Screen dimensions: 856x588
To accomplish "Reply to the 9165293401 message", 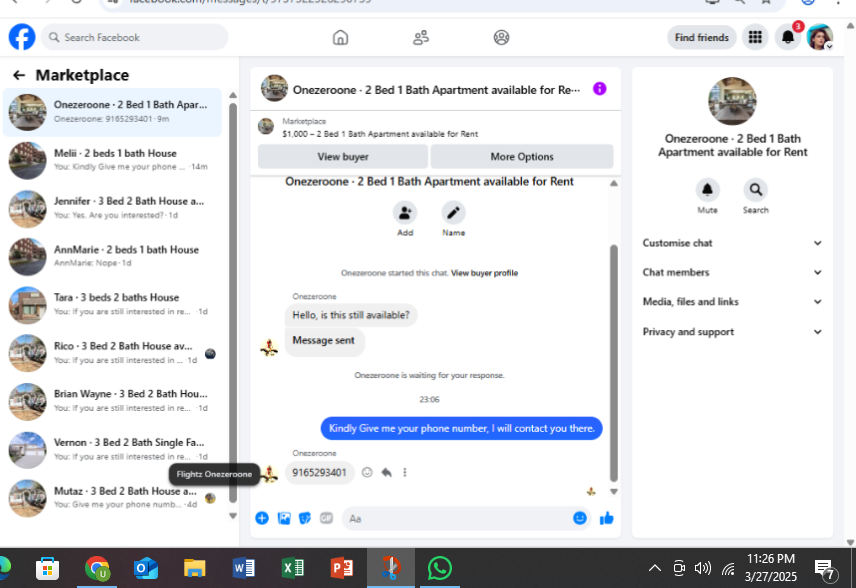I will [x=387, y=472].
